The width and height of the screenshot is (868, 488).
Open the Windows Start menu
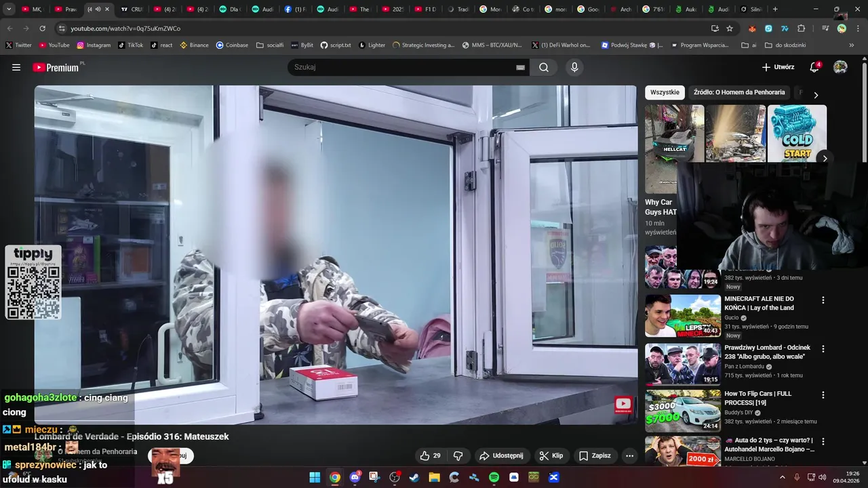(315, 477)
